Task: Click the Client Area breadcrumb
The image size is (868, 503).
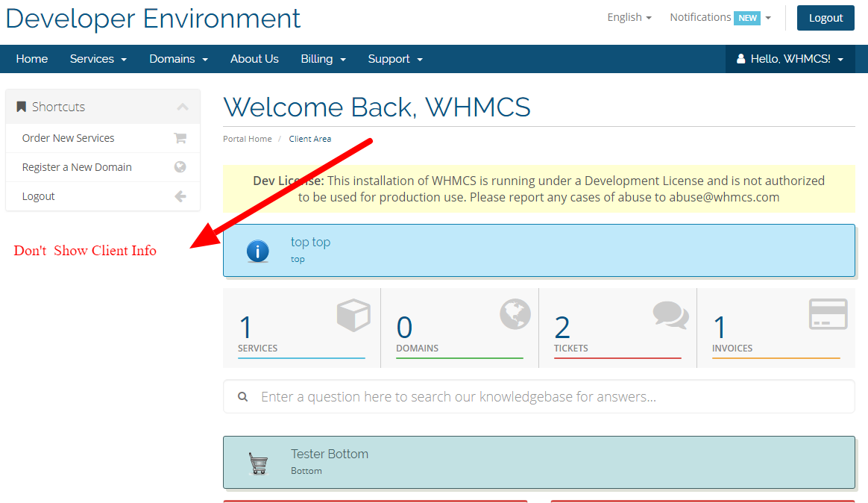Action: click(310, 139)
